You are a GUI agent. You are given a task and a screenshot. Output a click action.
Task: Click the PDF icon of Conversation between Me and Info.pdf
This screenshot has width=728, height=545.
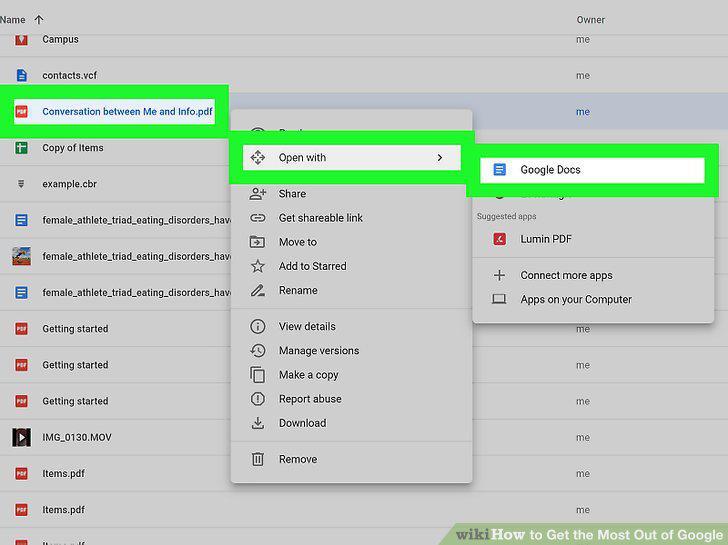point(21,111)
